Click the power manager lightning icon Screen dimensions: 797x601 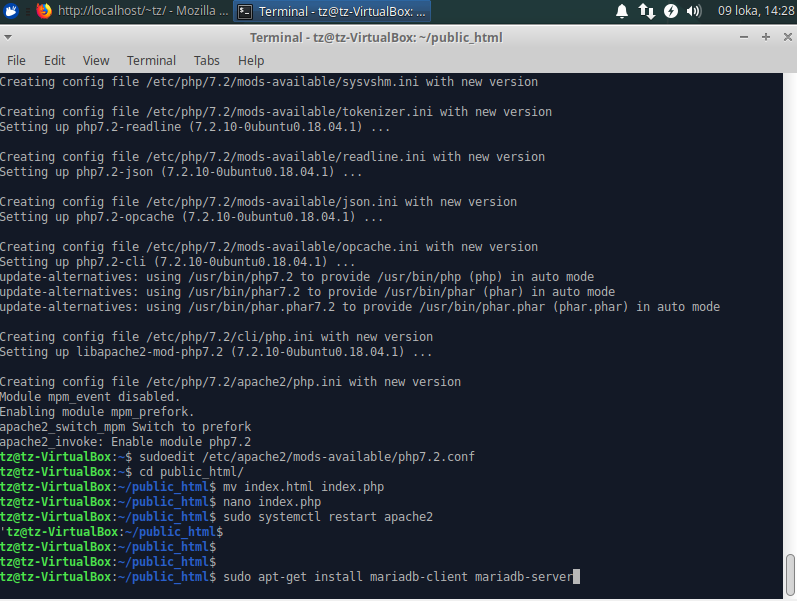click(x=671, y=11)
